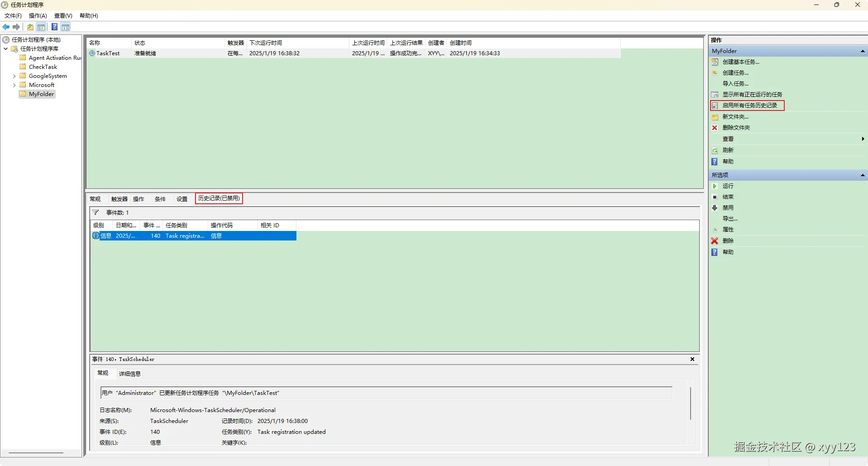Click the 刷新 refresh icon
868x466 pixels.
coord(715,150)
